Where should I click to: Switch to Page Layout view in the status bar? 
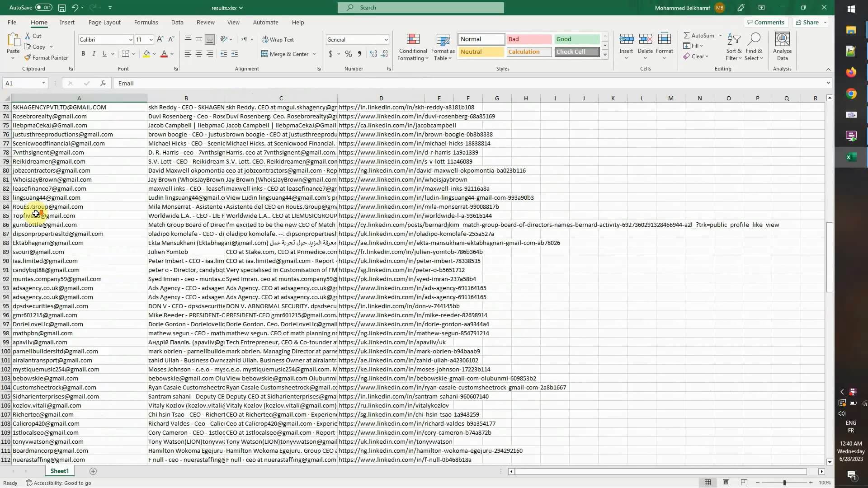pos(726,483)
